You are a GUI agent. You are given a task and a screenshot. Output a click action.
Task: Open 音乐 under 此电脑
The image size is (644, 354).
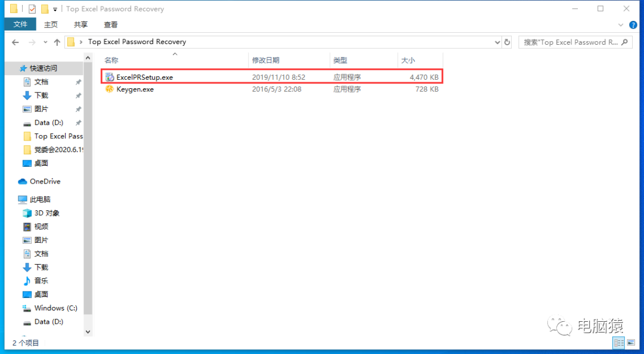click(41, 281)
